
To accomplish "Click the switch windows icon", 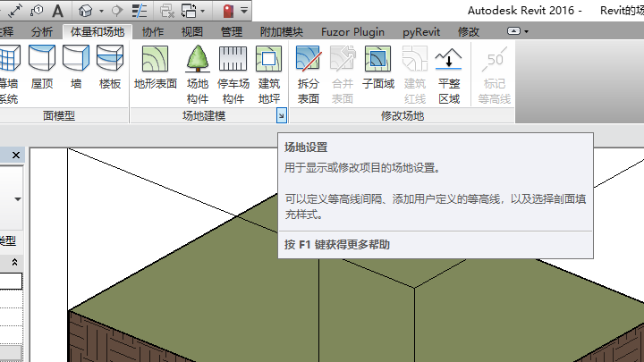I will click(189, 11).
